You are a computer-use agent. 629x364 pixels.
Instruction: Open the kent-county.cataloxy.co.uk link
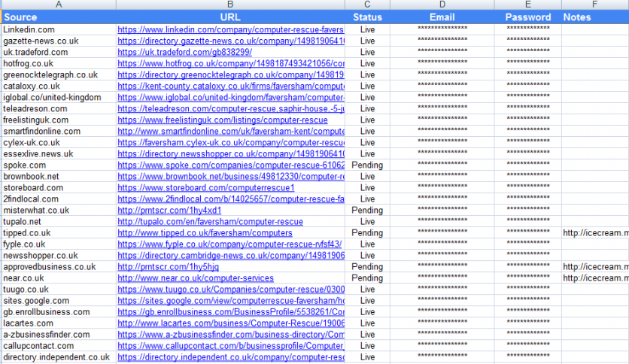point(231,86)
